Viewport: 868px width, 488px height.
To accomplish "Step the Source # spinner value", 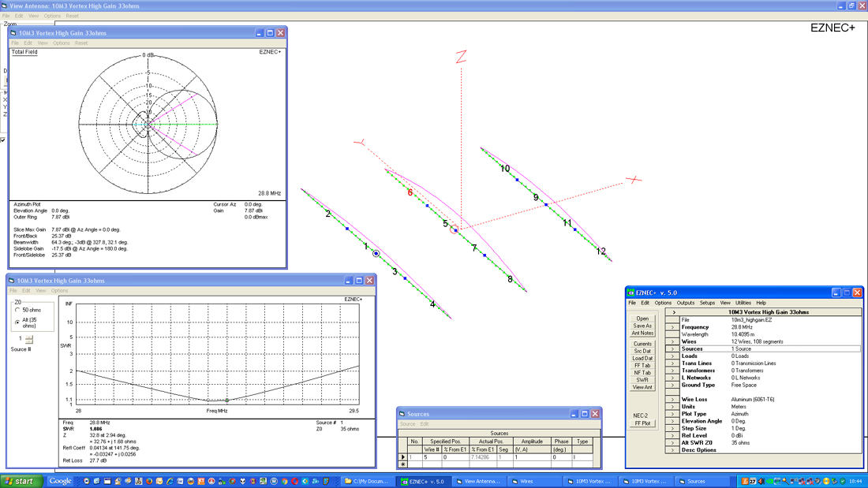I will point(29,339).
